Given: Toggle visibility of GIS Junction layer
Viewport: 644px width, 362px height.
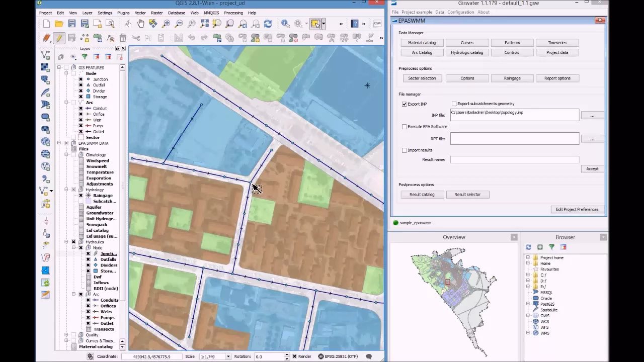Looking at the screenshot, I should (x=80, y=79).
